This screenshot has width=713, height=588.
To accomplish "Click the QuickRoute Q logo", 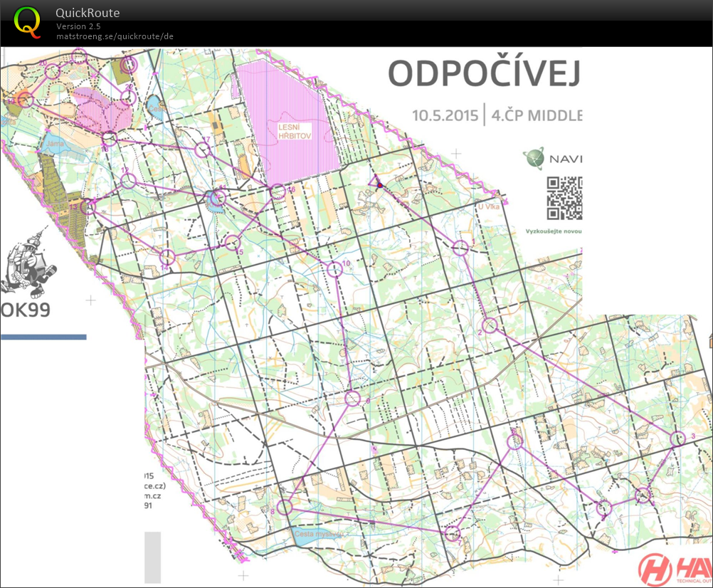I will (27, 24).
